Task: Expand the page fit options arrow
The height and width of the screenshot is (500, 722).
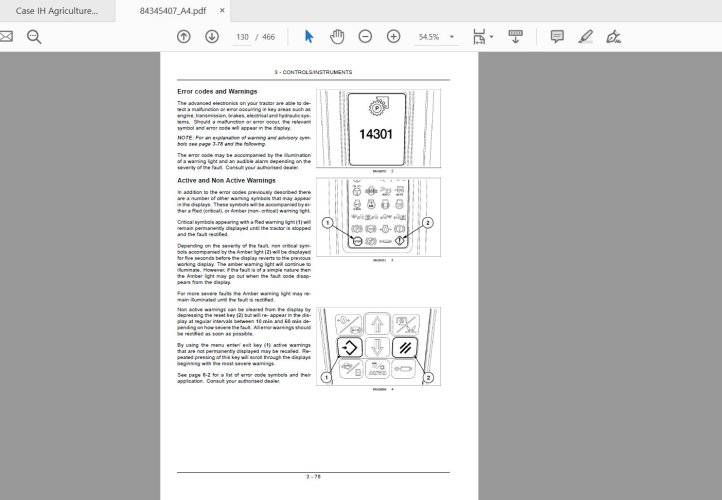Action: (x=491, y=37)
